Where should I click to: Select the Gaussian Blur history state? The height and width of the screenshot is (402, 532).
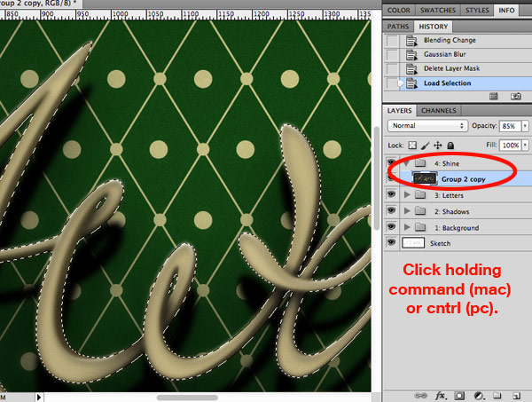458,54
